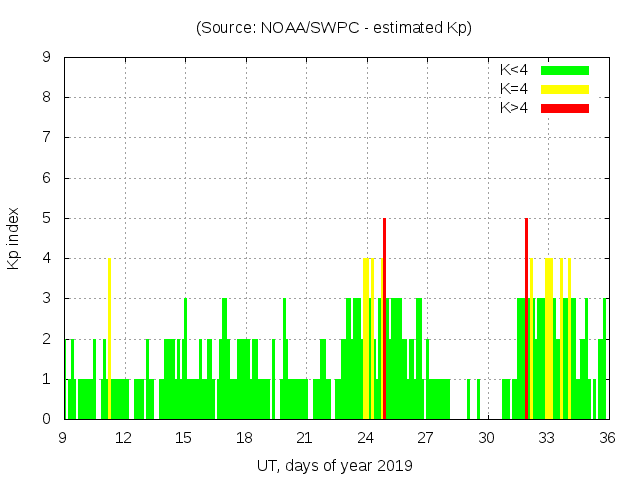Click y-axis tick label 9

[48, 57]
